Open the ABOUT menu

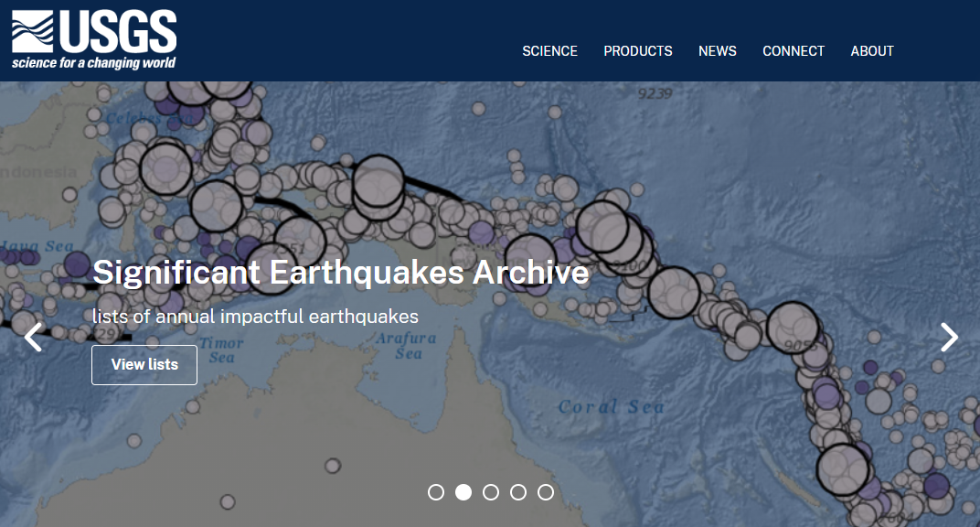coord(872,51)
